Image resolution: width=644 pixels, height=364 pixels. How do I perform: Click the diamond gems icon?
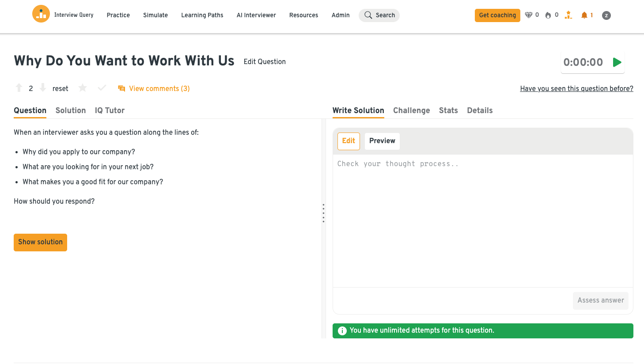pyautogui.click(x=529, y=15)
